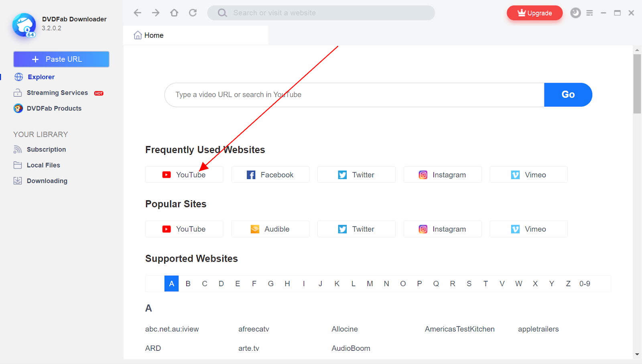Image resolution: width=642 pixels, height=364 pixels.
Task: Open DVDFab Products in the sidebar
Action: coord(47,108)
